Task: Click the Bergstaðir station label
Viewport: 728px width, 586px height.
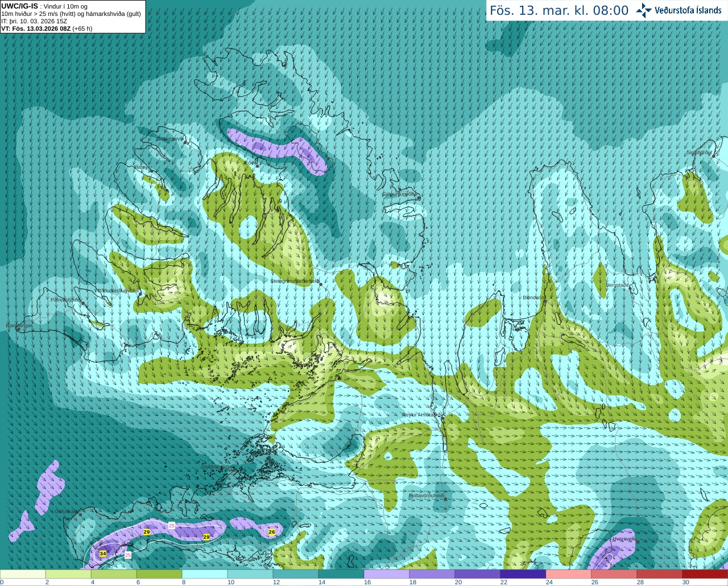Action: click(618, 284)
